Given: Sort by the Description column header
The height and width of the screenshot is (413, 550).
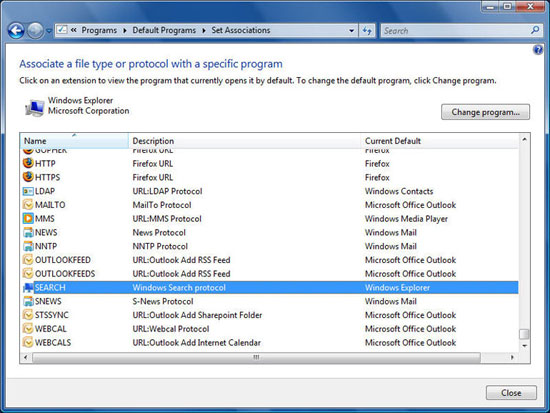Looking at the screenshot, I should point(244,141).
